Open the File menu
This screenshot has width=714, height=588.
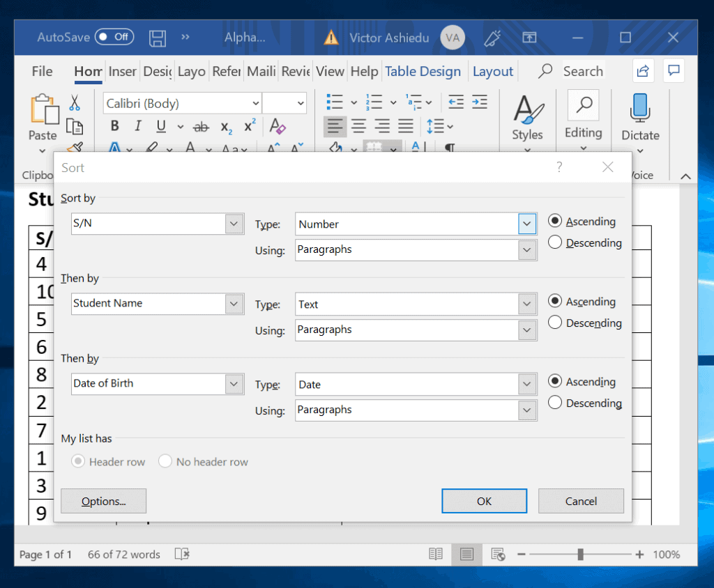42,70
